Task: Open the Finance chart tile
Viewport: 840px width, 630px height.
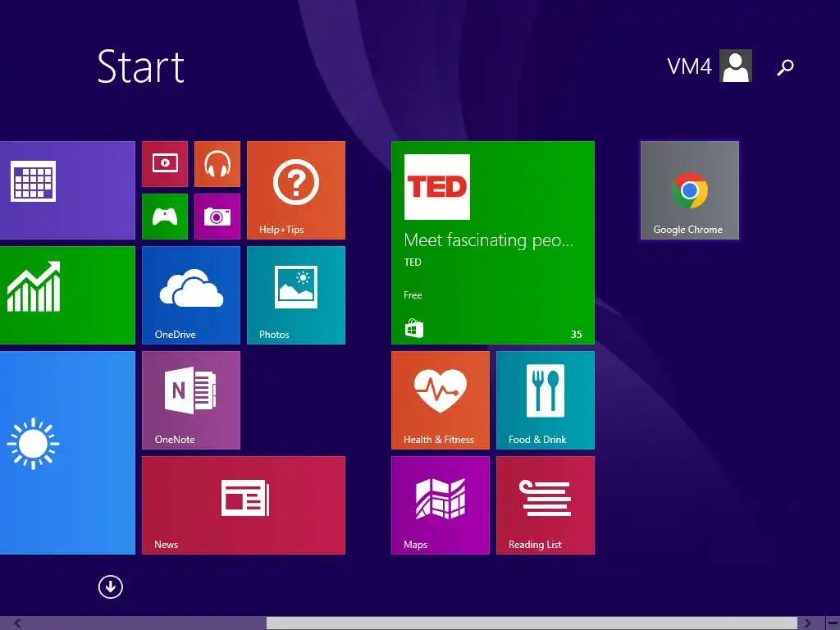Action: click(67, 295)
